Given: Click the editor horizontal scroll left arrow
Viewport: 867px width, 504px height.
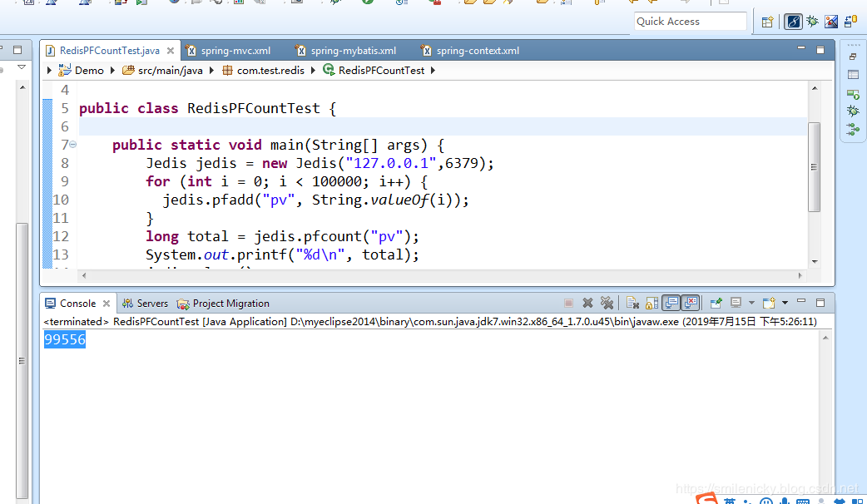Looking at the screenshot, I should tap(84, 275).
